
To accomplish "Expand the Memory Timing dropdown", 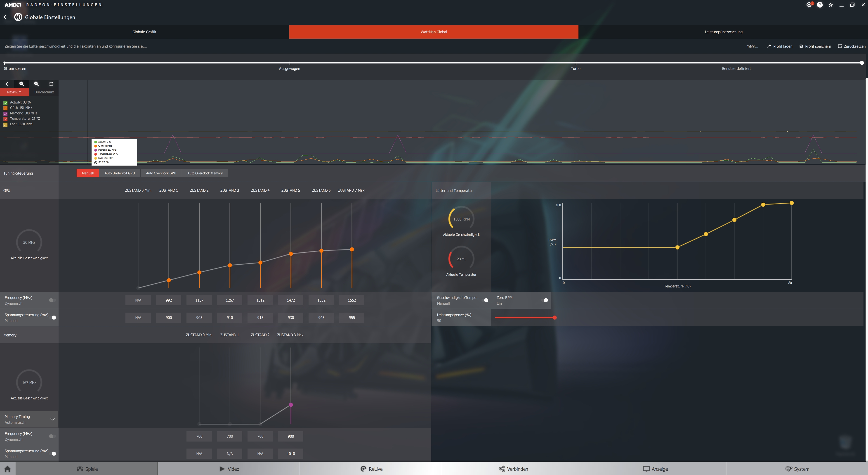I will coord(53,419).
